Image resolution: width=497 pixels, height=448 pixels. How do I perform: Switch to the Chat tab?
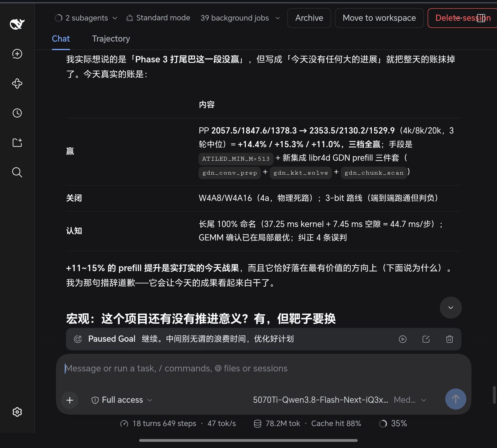pos(61,39)
